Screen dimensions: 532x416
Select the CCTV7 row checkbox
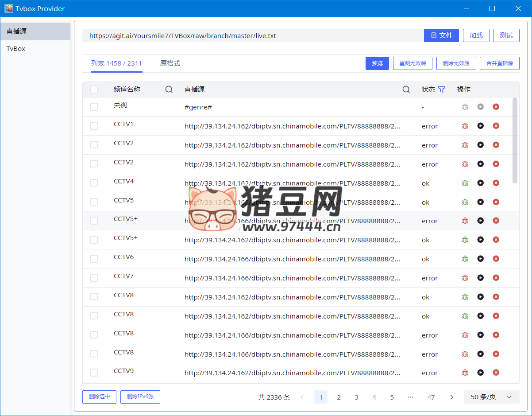pos(94,278)
